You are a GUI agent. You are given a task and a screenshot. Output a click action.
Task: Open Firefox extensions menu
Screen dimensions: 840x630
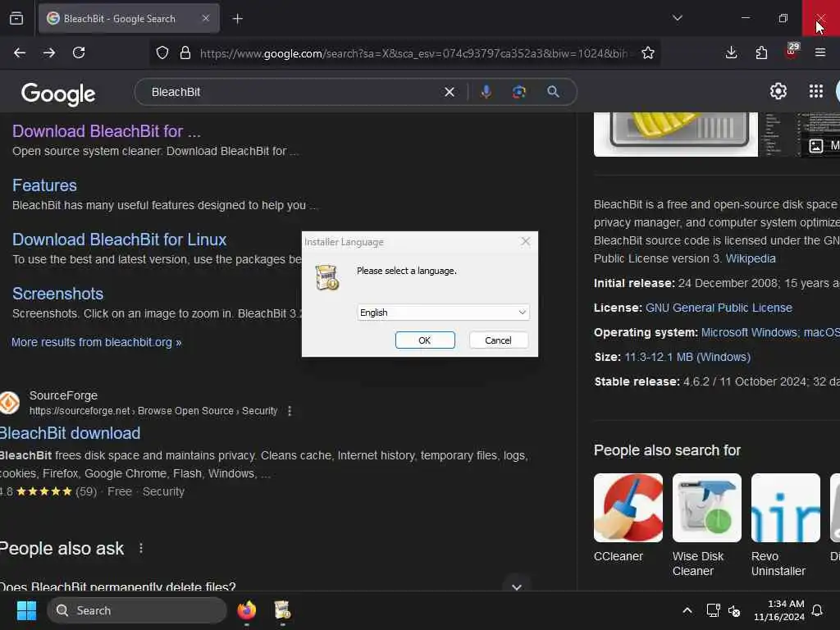pyautogui.click(x=761, y=52)
